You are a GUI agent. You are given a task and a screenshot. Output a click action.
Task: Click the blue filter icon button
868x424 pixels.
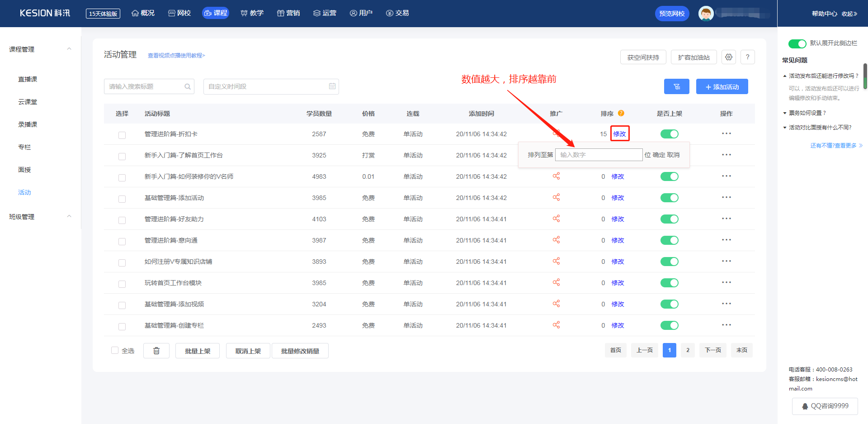[676, 86]
